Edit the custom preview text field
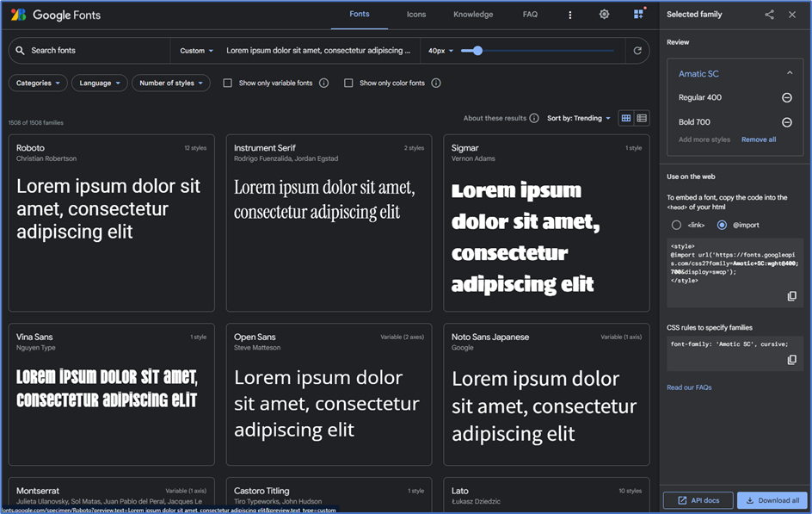This screenshot has height=514, width=812. [318, 50]
